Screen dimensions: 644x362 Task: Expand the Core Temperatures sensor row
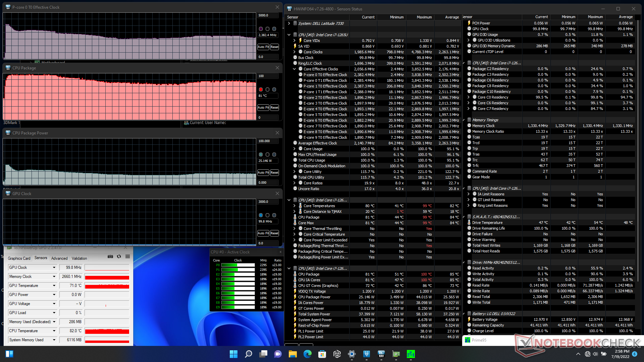(294, 206)
